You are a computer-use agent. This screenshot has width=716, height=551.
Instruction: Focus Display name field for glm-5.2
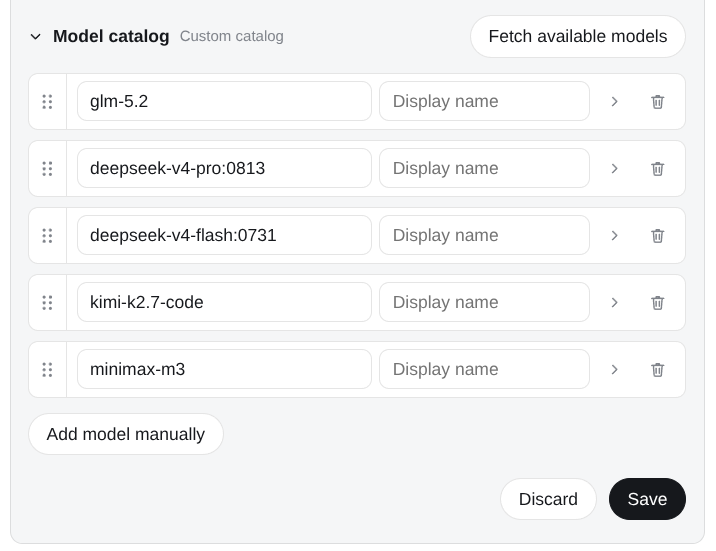[x=484, y=101]
